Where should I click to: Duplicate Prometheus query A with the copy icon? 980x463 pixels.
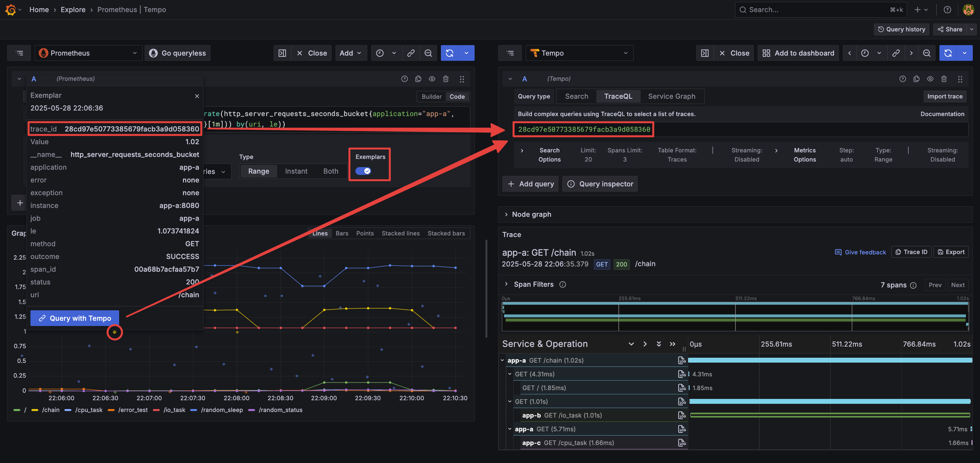click(418, 79)
